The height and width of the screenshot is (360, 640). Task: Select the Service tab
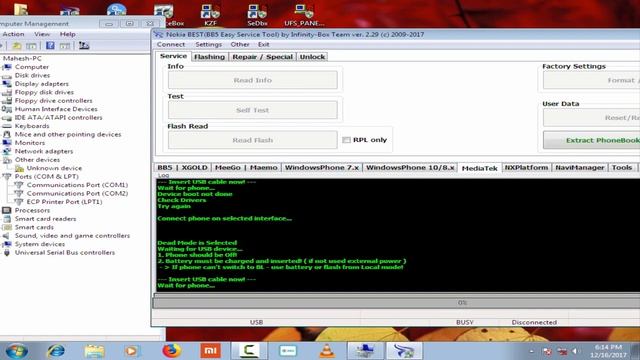(173, 56)
